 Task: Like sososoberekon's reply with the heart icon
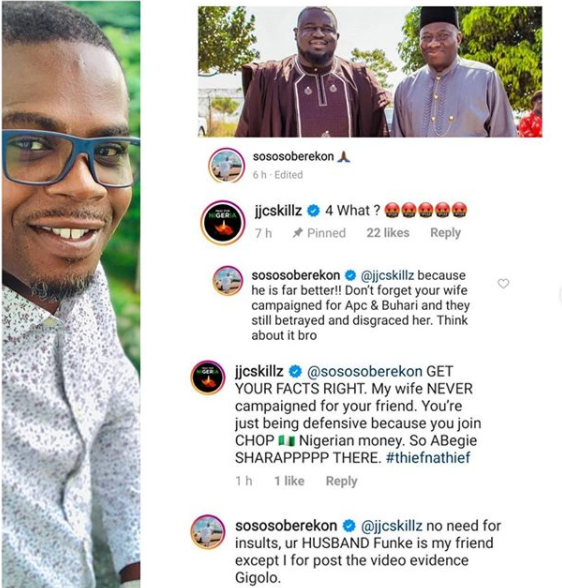(503, 284)
